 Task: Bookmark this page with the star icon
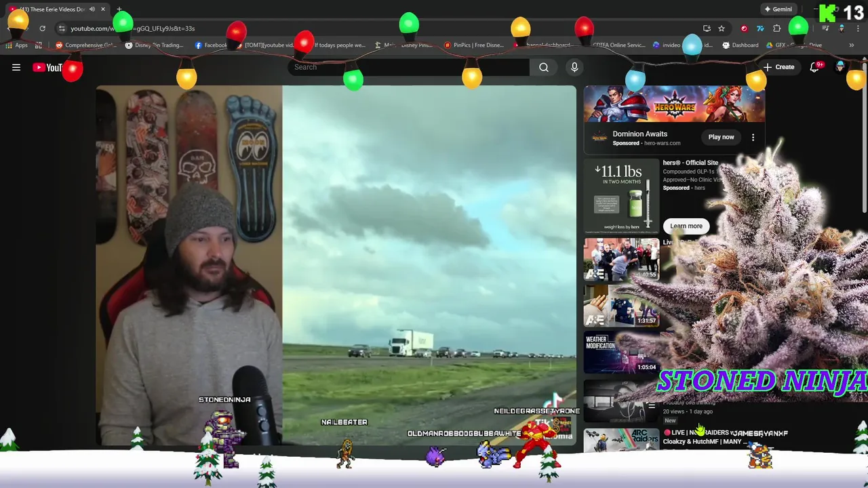click(x=722, y=28)
